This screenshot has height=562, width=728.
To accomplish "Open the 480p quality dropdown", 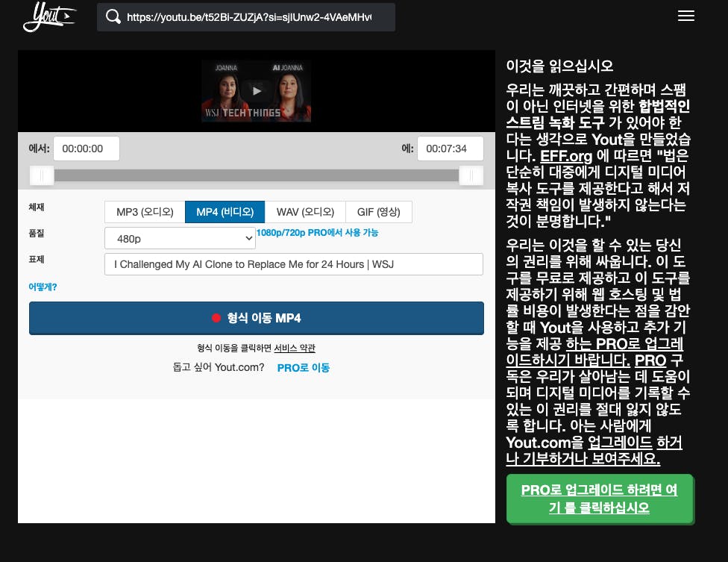I will point(180,238).
